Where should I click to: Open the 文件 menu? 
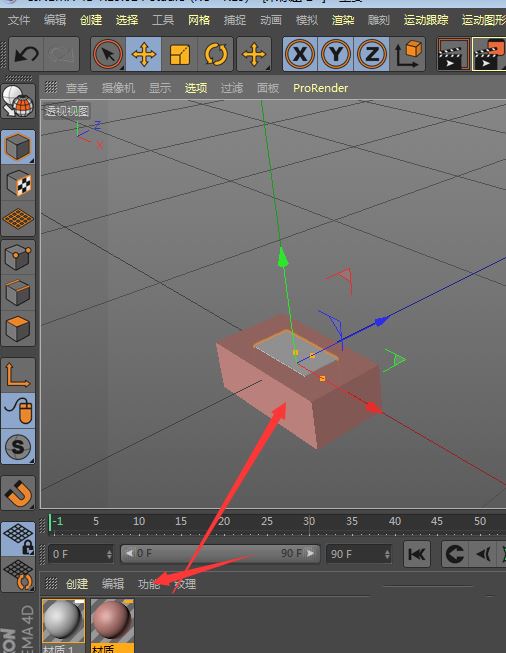click(x=19, y=20)
